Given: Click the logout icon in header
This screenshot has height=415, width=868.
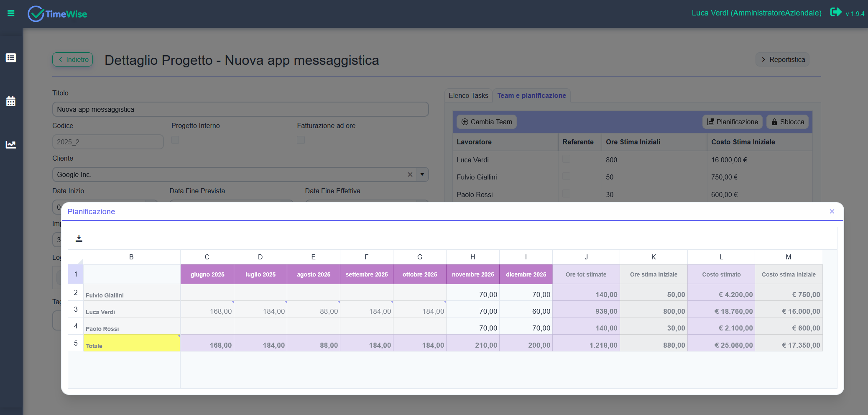Looking at the screenshot, I should coord(835,12).
